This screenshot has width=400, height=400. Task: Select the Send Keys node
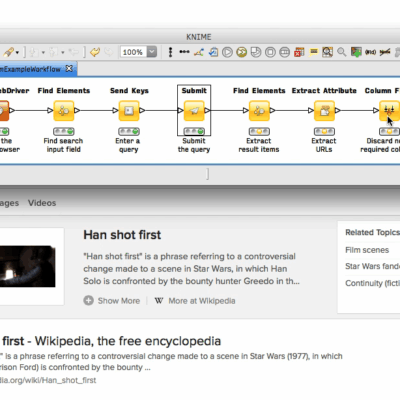point(129,111)
